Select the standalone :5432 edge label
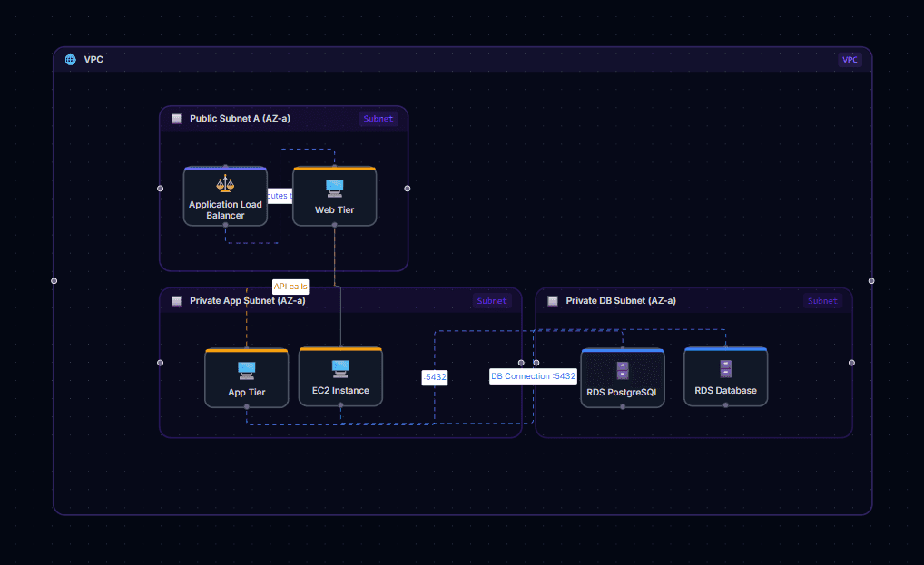This screenshot has width=924, height=565. [x=435, y=377]
